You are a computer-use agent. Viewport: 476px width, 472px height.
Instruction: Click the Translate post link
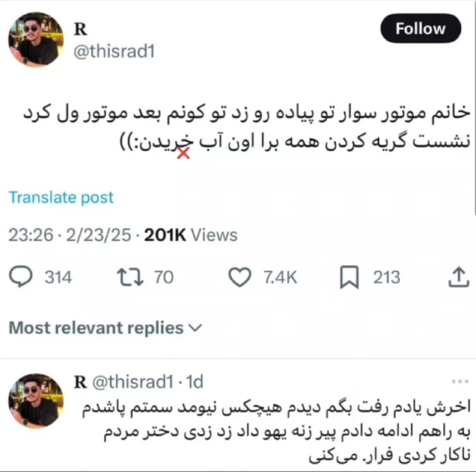[61, 197]
